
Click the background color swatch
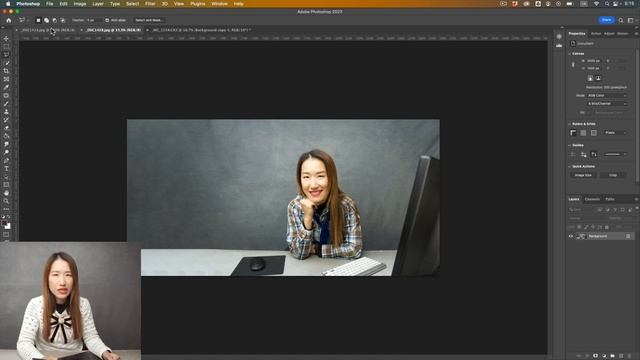pyautogui.click(x=8, y=227)
